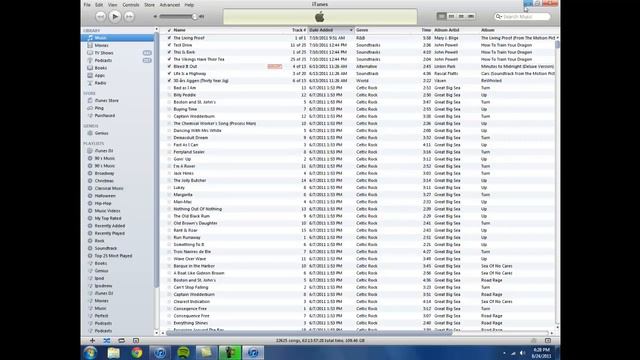This screenshot has height=360, width=640.
Task: Open Radio in the Library
Action: [x=100, y=83]
